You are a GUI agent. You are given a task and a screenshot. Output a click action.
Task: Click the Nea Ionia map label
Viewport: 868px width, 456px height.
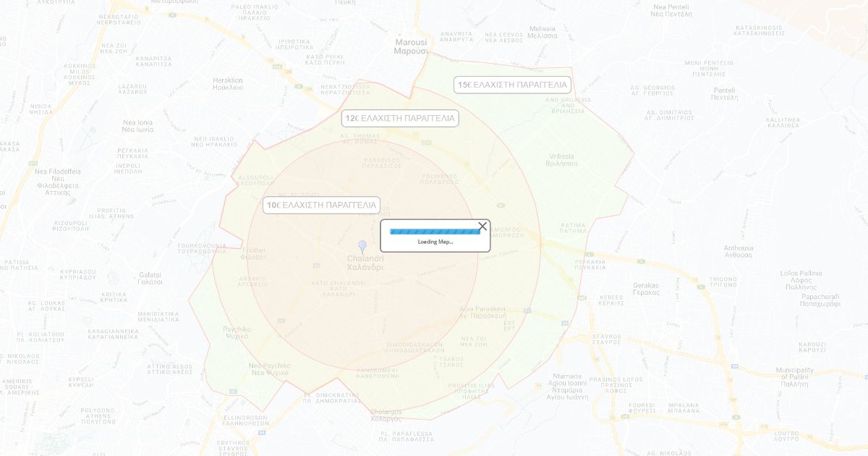(x=138, y=126)
